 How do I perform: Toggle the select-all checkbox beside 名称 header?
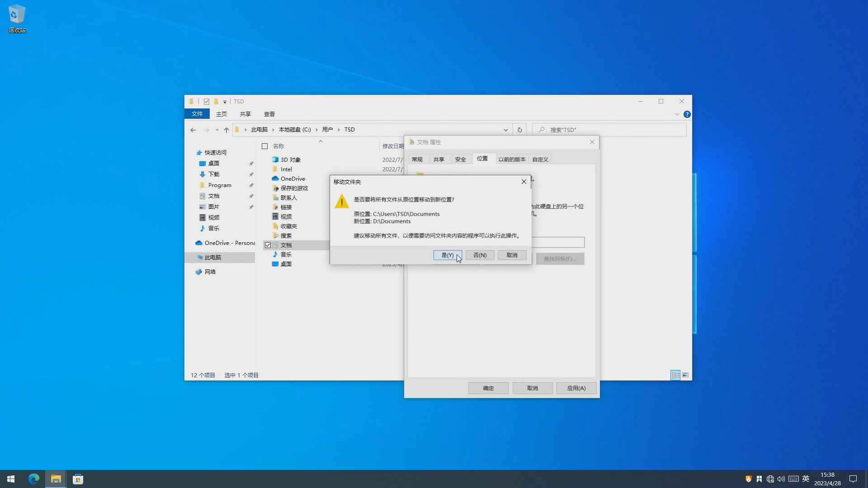[265, 146]
